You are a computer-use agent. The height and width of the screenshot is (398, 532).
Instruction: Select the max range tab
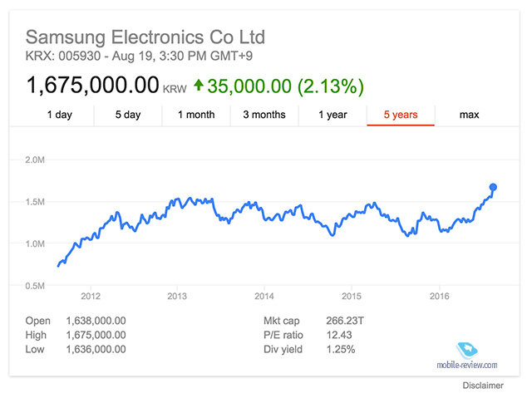coord(469,115)
